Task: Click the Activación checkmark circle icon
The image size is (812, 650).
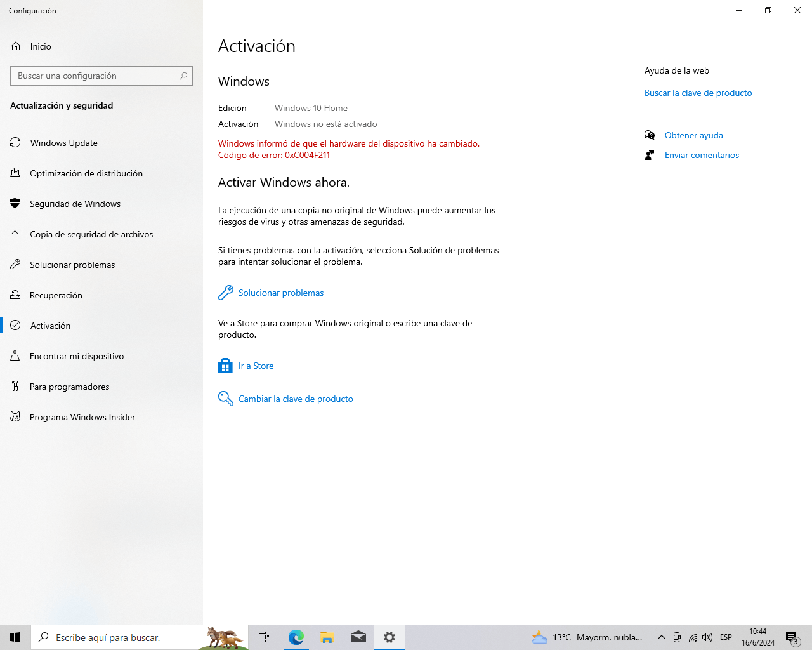Action: [x=16, y=326]
